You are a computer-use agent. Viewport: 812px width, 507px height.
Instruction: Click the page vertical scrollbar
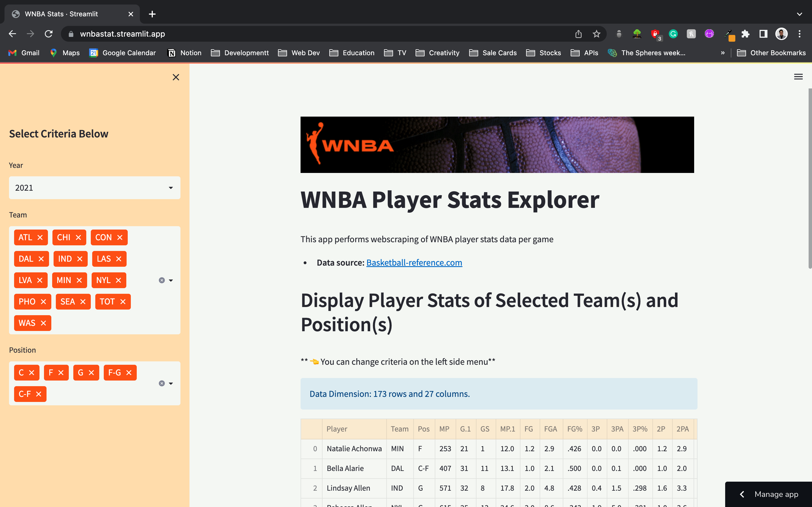coord(810,178)
